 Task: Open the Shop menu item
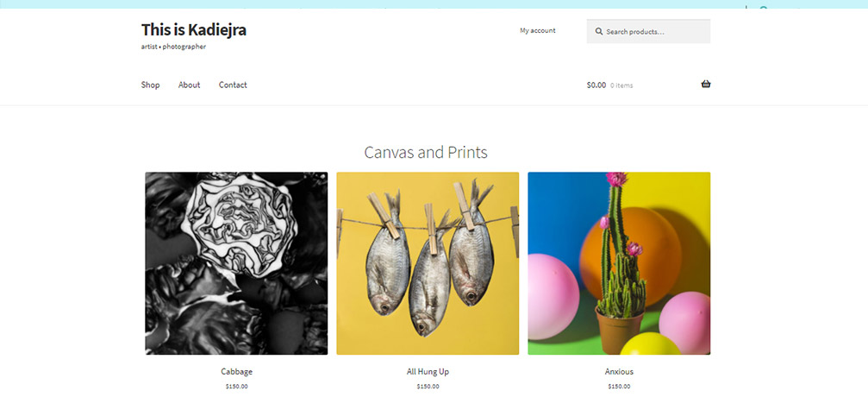point(151,85)
